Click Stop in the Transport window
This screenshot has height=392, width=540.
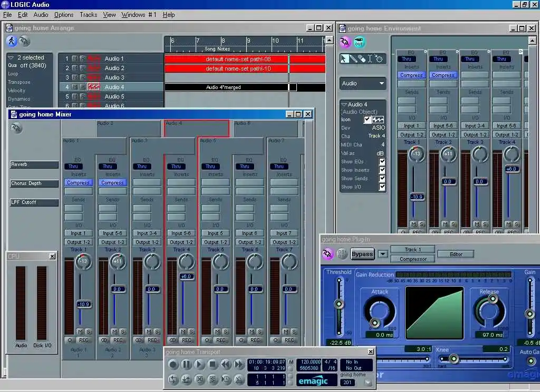(x=213, y=364)
